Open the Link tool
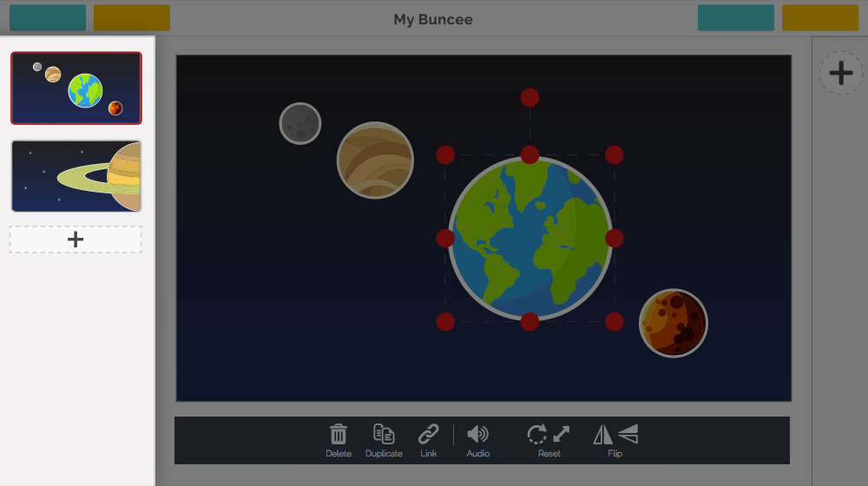 pyautogui.click(x=428, y=434)
